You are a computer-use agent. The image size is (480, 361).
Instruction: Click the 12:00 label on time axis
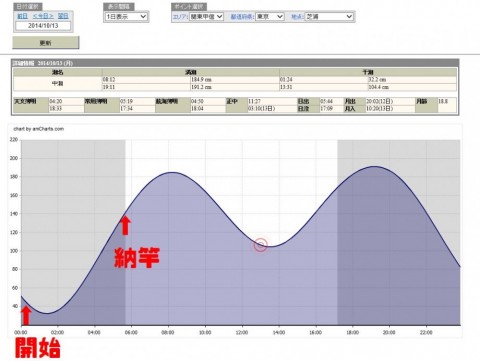click(x=242, y=332)
